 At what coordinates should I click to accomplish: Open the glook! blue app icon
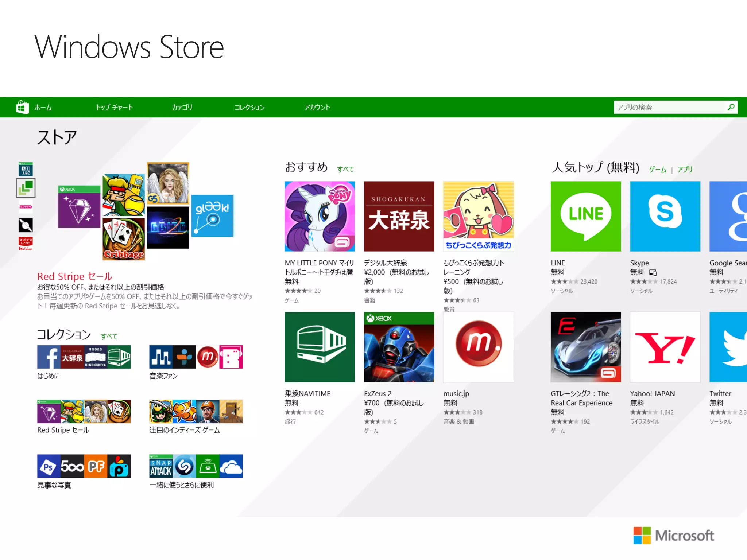[x=212, y=216]
